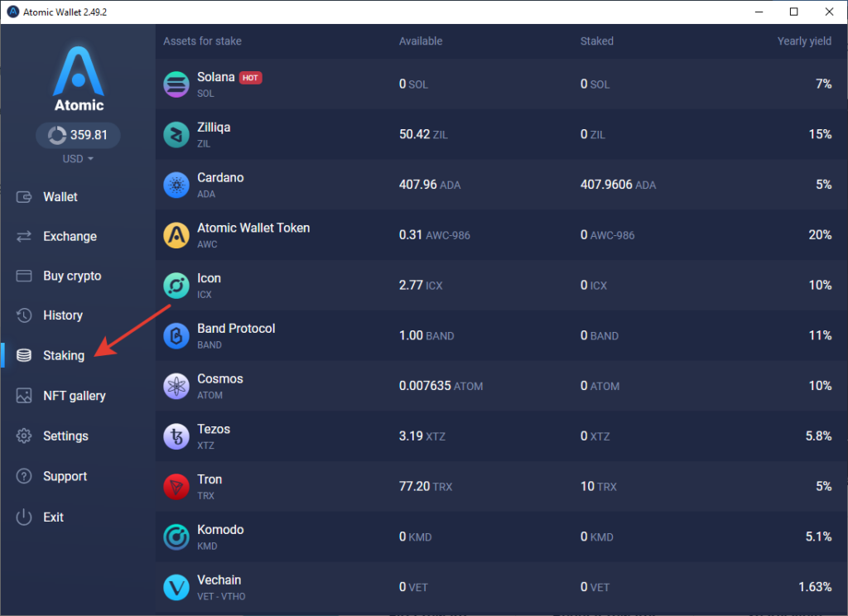Click the Atomic Wallet Token coin icon
The image size is (848, 616).
[x=176, y=235]
